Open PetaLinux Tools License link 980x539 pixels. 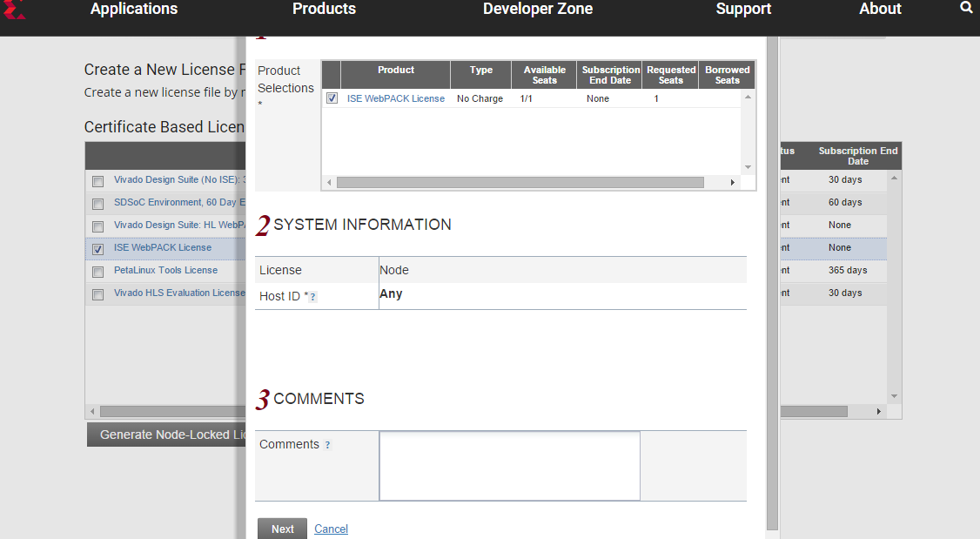pyautogui.click(x=165, y=270)
